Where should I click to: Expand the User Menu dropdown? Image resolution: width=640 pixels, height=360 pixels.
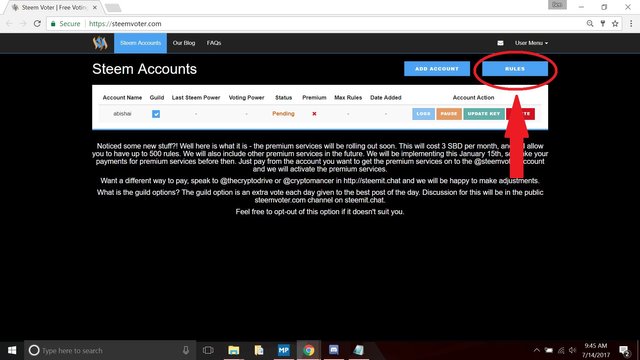(x=531, y=43)
